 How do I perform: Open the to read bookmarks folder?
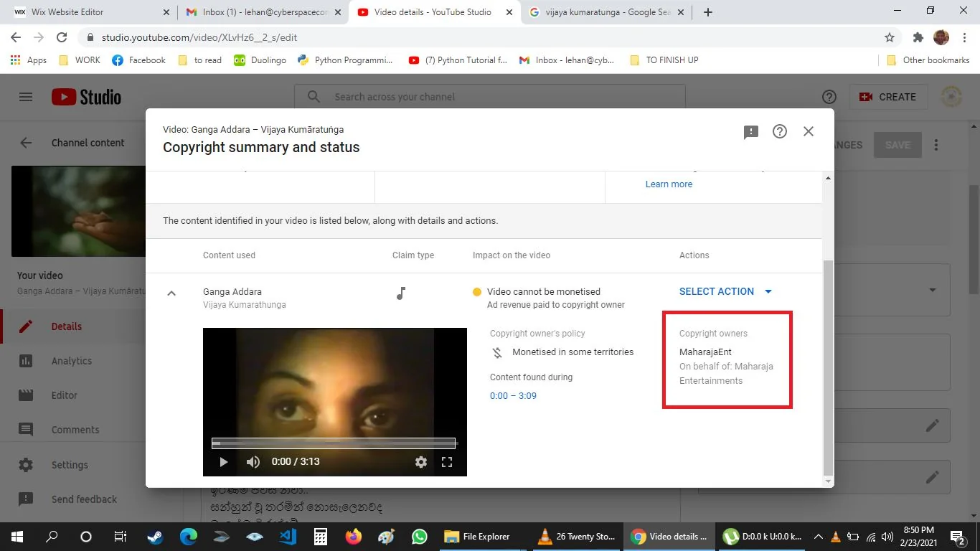coord(199,60)
